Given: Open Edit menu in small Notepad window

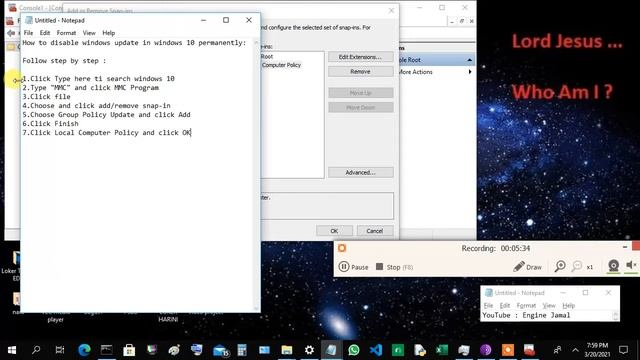Looking at the screenshot, I should [x=505, y=305].
